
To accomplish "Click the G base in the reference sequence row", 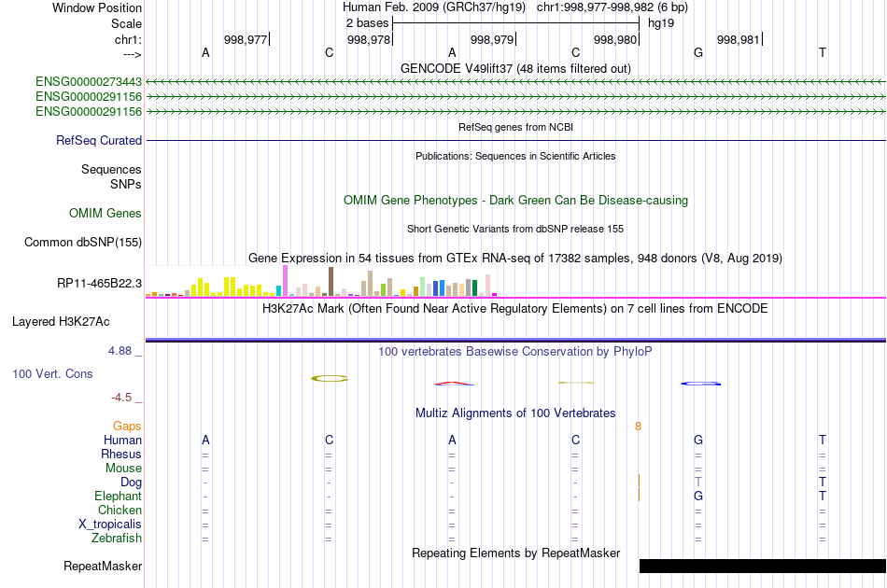I will pos(698,52).
